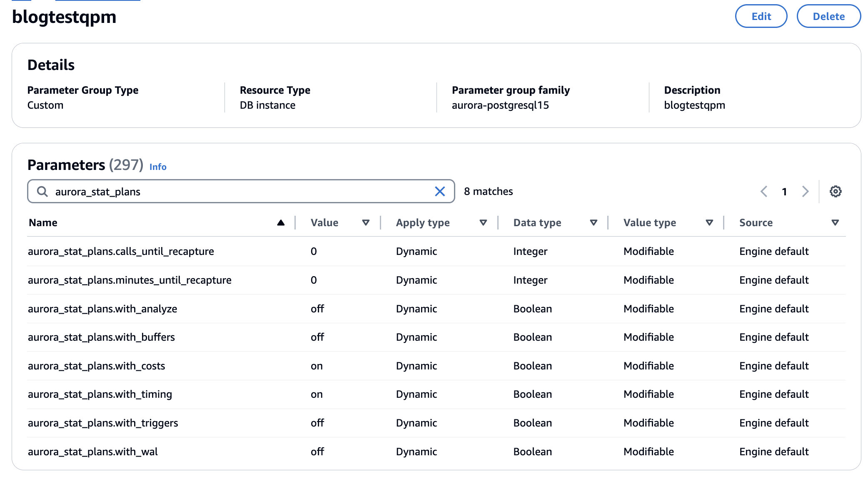Sort by Value column arrow
The image size is (868, 479).
tap(366, 223)
